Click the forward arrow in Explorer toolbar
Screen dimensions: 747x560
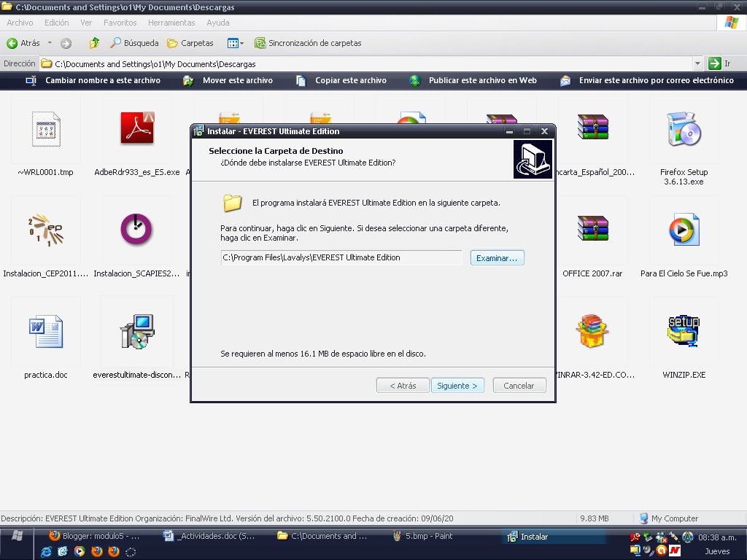66,43
